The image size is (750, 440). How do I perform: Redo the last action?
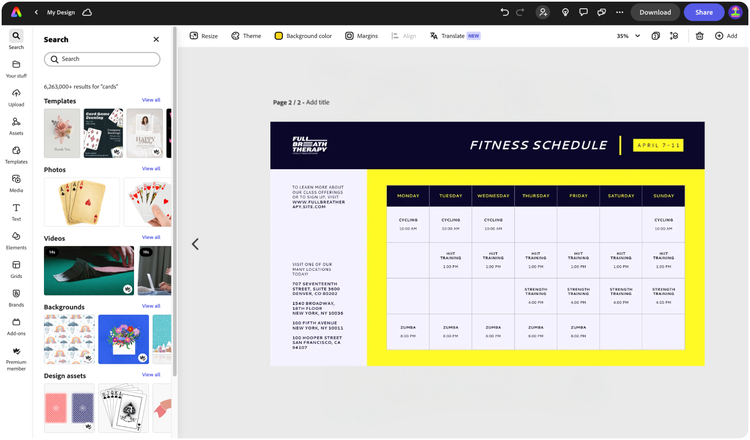520,12
